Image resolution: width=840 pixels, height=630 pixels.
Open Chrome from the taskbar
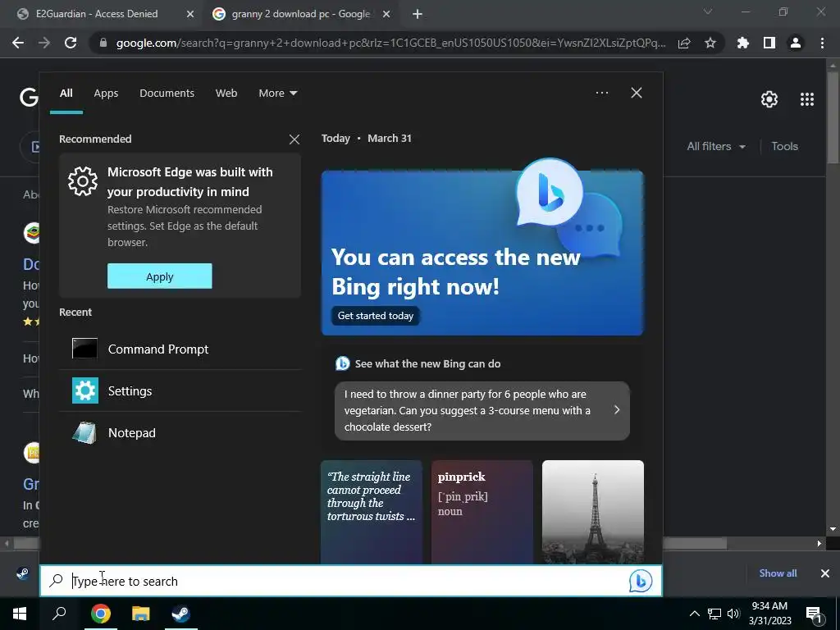tap(101, 614)
